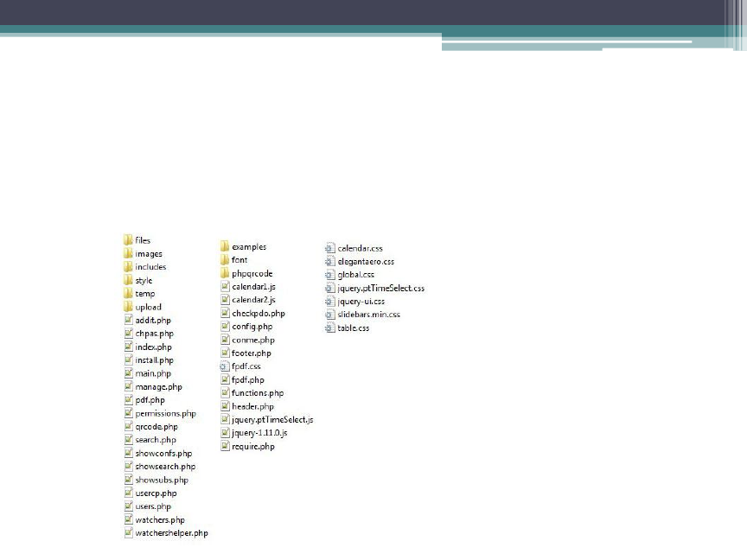Image resolution: width=747 pixels, height=560 pixels.
Task: Select the functions.php file
Action: point(258,393)
